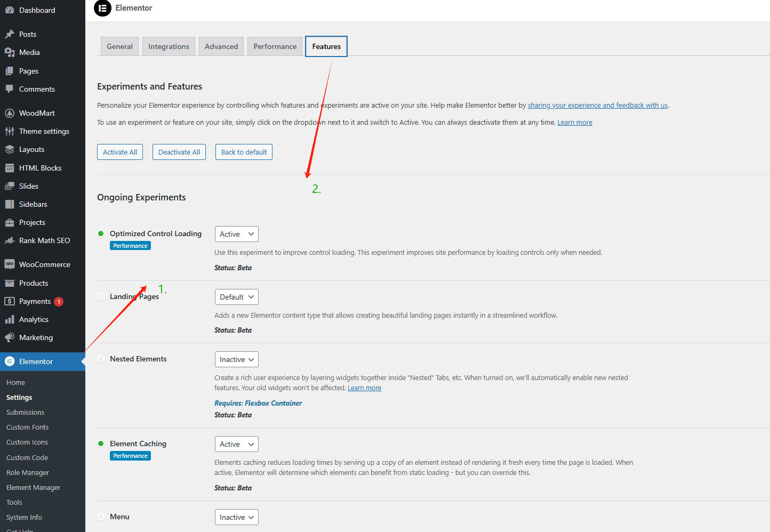Screen dimensions: 770x532
Task: Open Custom Icons submenu item
Action: coord(27,442)
